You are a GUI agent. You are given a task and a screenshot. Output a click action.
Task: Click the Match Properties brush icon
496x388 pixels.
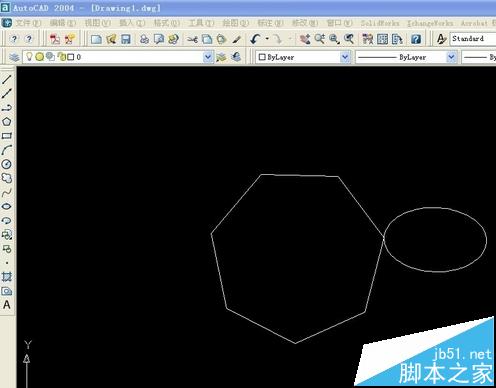(x=237, y=39)
